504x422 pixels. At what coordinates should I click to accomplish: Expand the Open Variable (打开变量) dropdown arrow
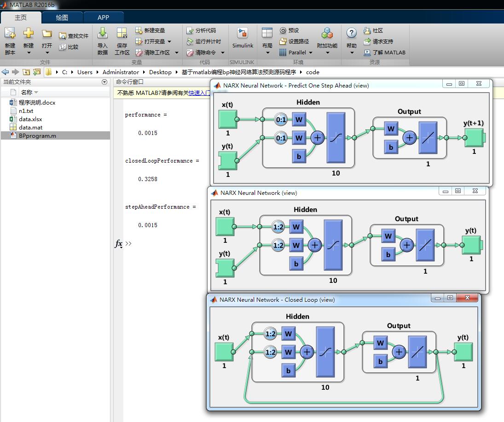[x=169, y=41]
